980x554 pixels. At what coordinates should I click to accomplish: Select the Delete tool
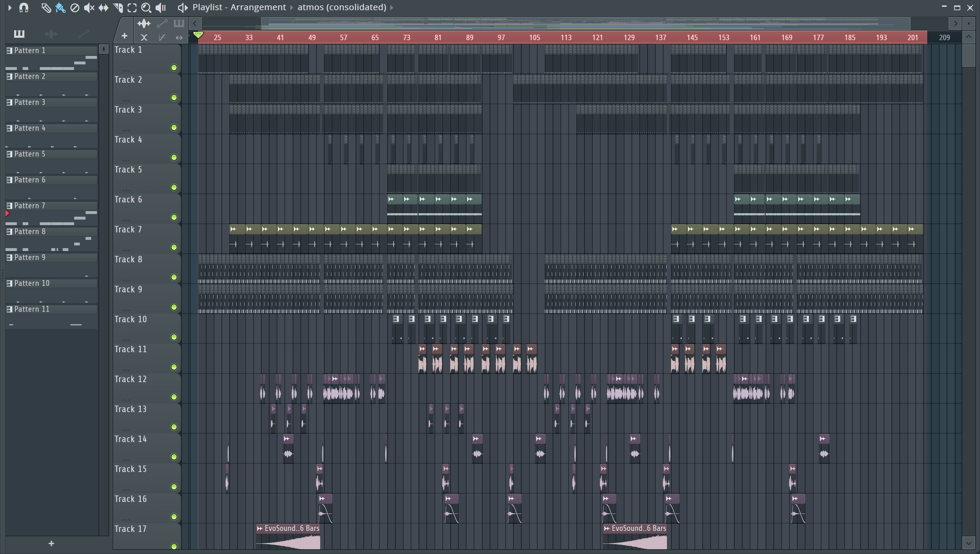pos(75,7)
